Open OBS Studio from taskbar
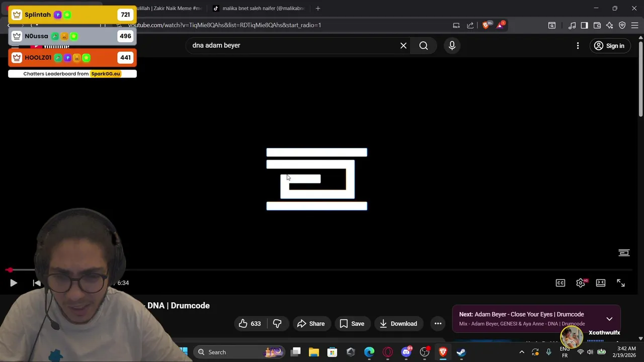The height and width of the screenshot is (362, 644). click(425, 352)
